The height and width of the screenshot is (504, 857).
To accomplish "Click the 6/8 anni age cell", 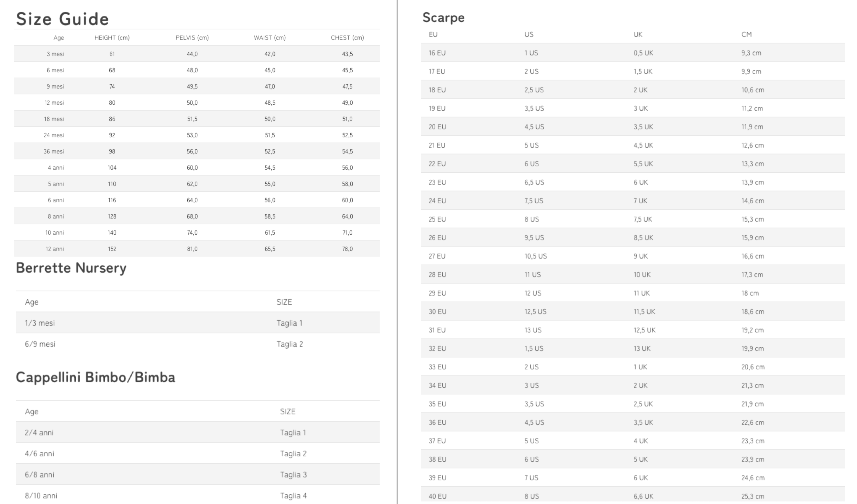I will click(40, 475).
